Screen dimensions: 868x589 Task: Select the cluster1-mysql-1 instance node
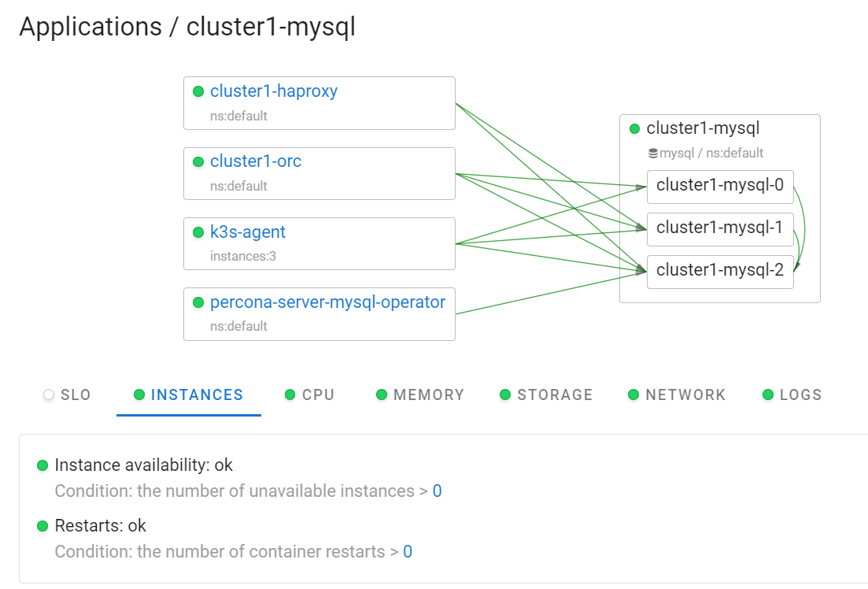tap(720, 228)
